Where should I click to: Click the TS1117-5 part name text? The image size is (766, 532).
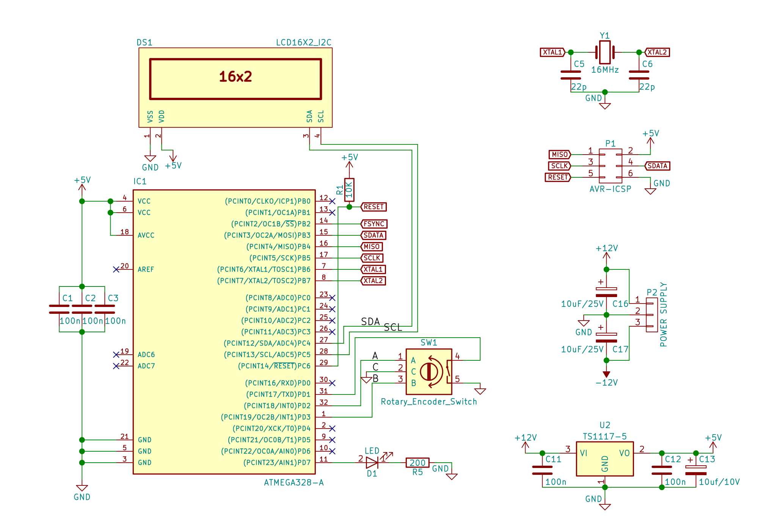coord(604,437)
